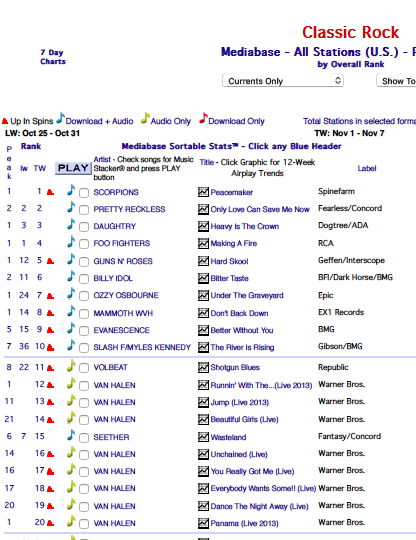Check the DAUGHTRY song checkbox
Viewport: 416px width, 540px height.
(x=84, y=227)
